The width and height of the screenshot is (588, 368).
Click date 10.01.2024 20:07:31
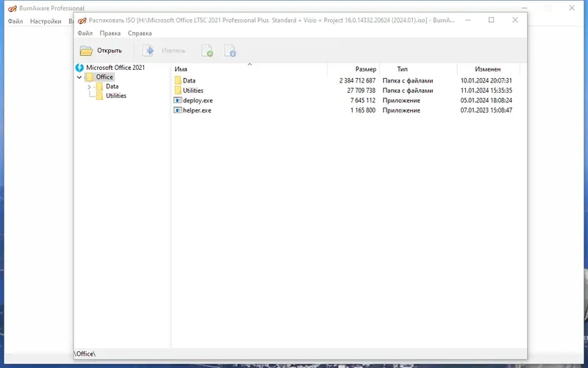(x=486, y=80)
